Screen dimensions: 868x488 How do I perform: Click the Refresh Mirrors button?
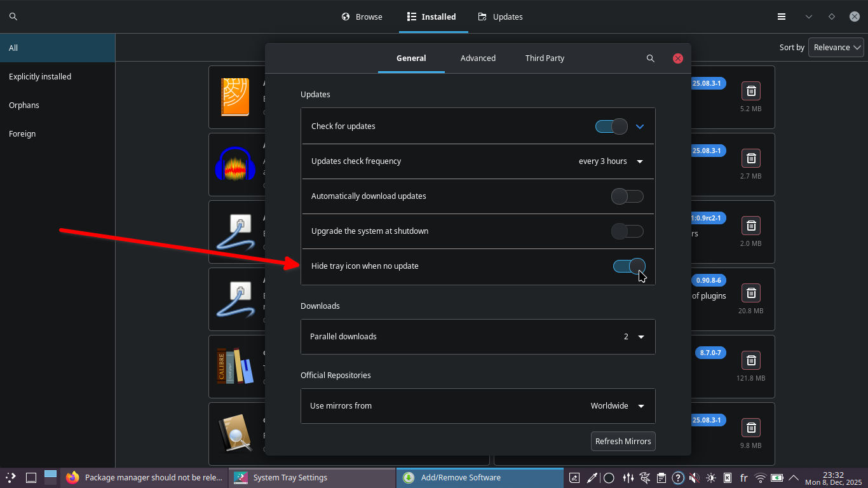pos(623,442)
